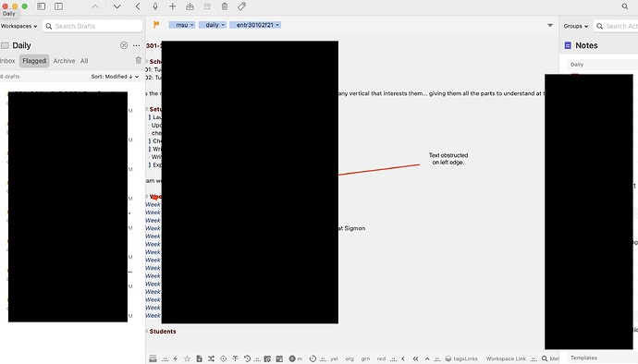
Task: Change Sort: Modified ordering dropdown
Action: pyautogui.click(x=115, y=77)
